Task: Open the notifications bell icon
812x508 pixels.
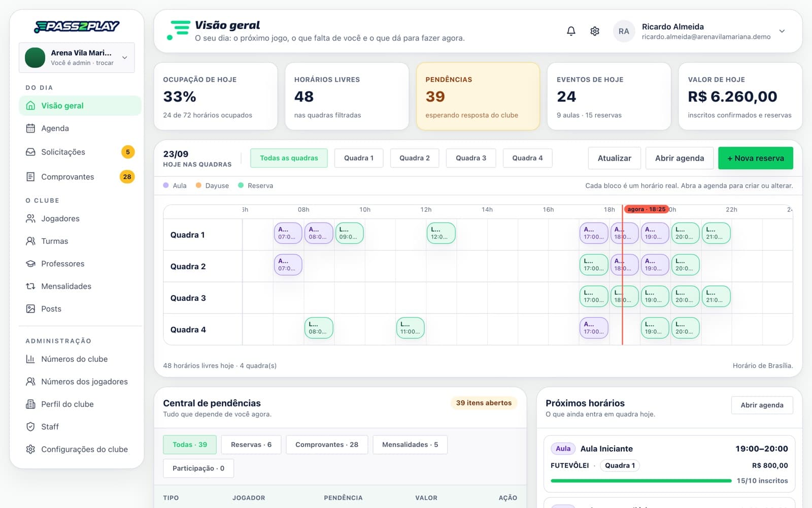Action: coord(571,31)
